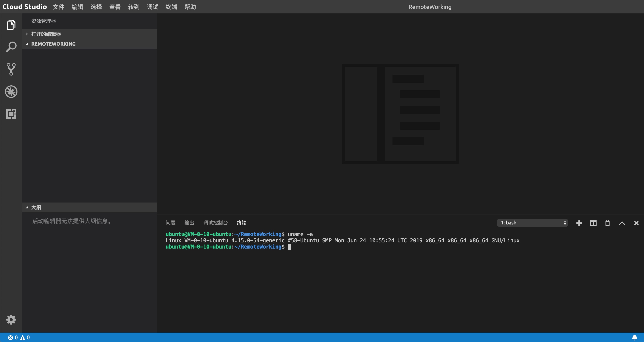Collapse the REMOTEWORKING folder section
This screenshot has height=342, width=644.
coord(53,44)
